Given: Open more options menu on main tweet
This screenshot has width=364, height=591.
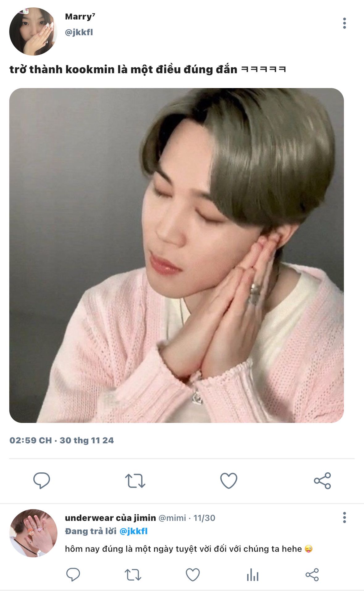Looking at the screenshot, I should point(345,23).
